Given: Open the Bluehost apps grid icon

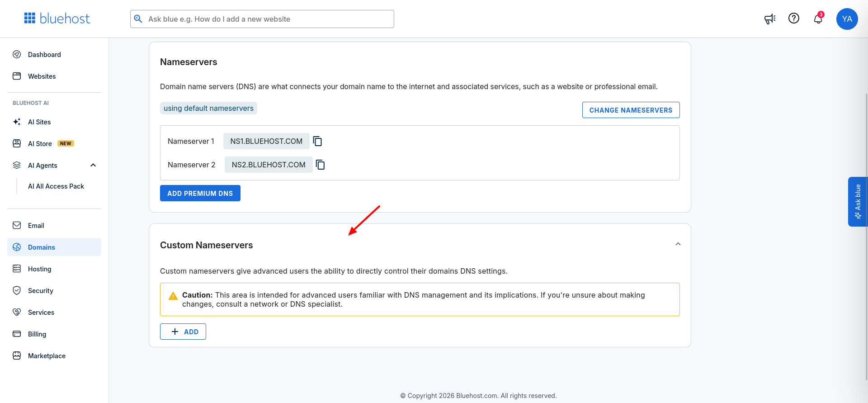Looking at the screenshot, I should [x=30, y=18].
